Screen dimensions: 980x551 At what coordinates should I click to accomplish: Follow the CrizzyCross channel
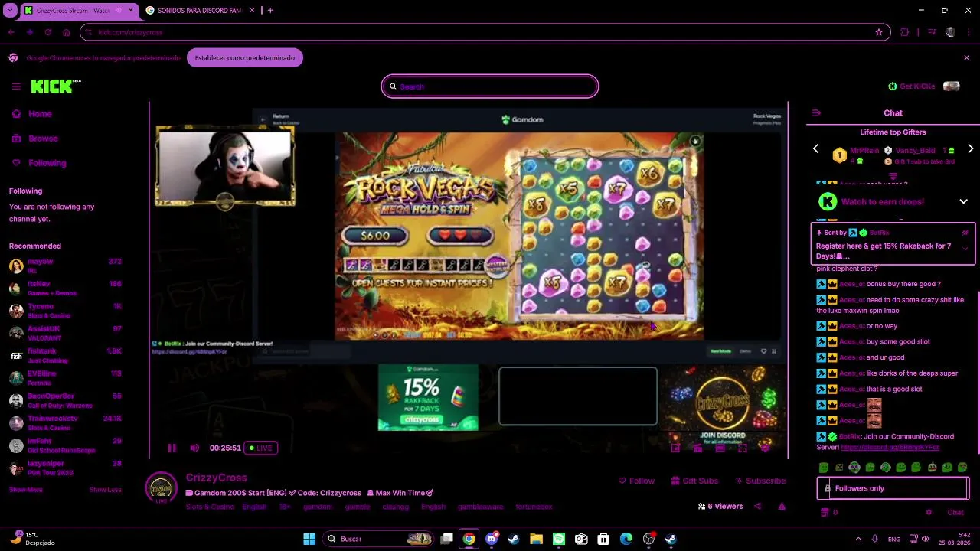click(x=636, y=481)
